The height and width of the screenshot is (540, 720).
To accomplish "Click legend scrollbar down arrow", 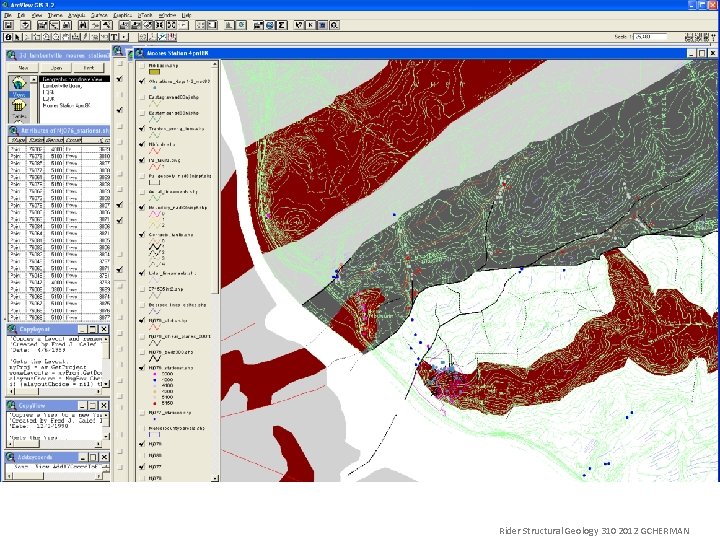I will click(214, 478).
